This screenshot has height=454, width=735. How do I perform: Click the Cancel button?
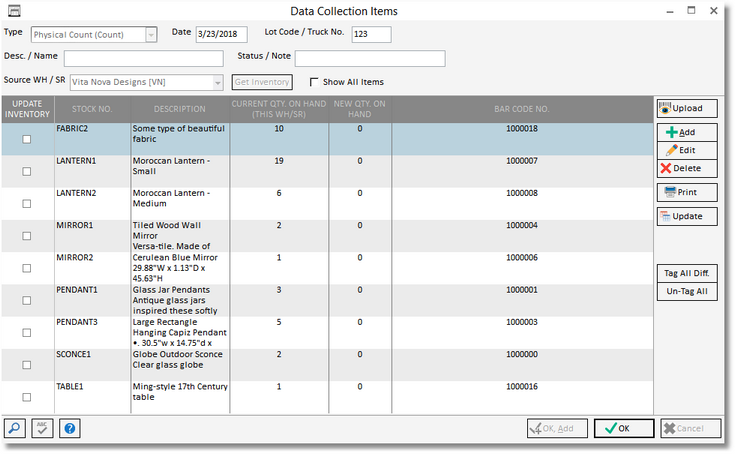690,428
